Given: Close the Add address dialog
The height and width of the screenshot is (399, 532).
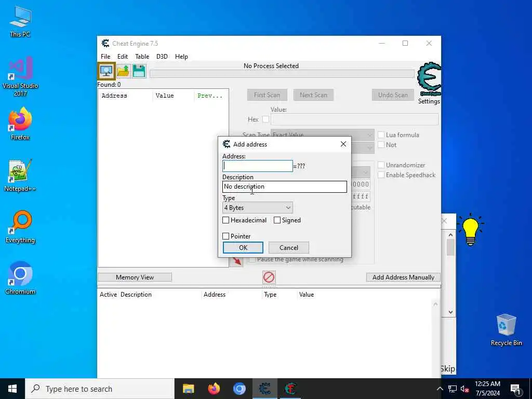Looking at the screenshot, I should [x=343, y=144].
